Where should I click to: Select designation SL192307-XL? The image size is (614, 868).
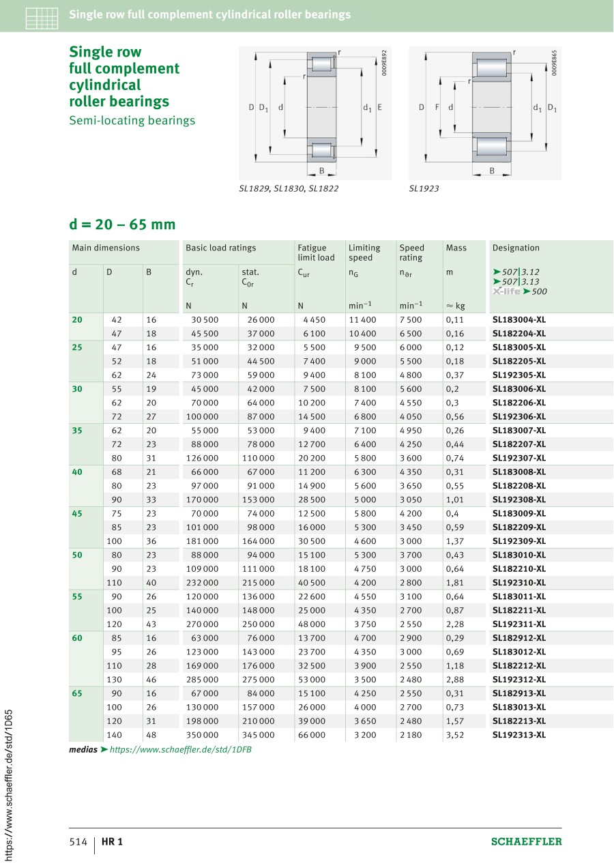click(519, 458)
